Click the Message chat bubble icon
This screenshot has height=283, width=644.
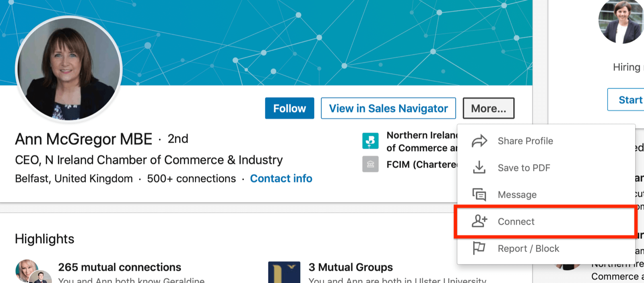coord(479,195)
